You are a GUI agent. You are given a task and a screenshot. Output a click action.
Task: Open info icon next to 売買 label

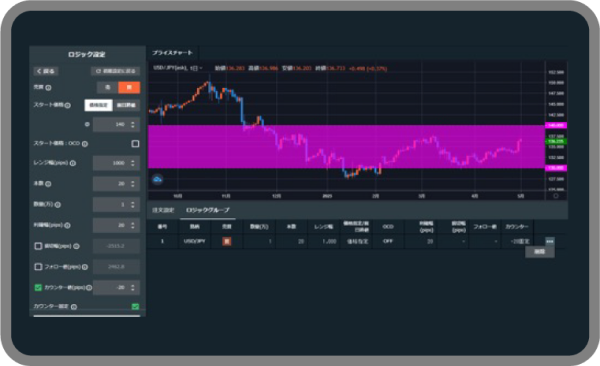[49, 88]
